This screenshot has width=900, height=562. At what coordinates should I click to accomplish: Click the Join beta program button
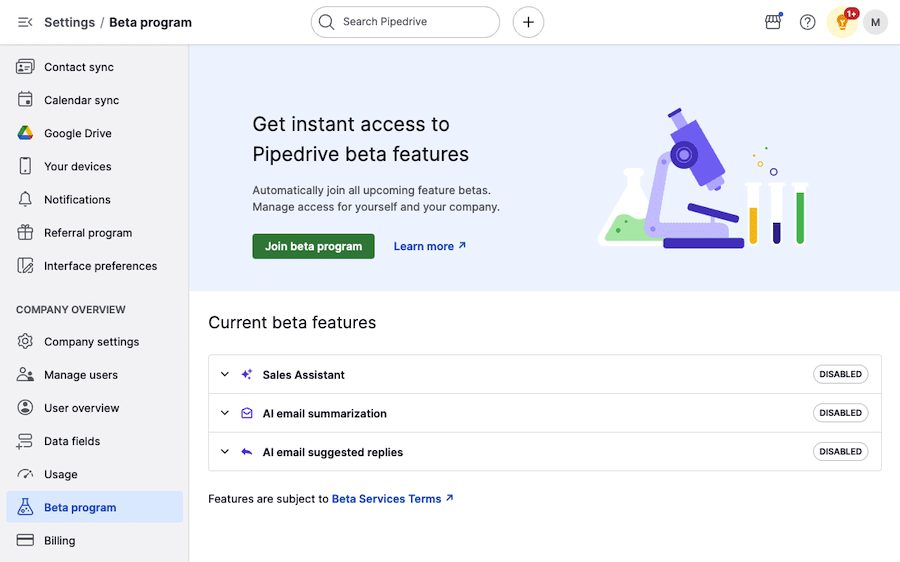click(x=313, y=246)
